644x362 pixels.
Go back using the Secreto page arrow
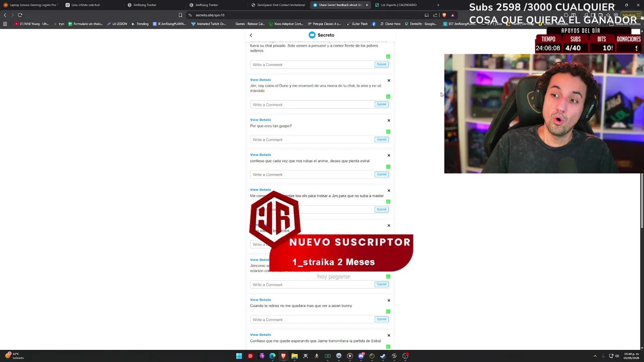click(x=251, y=35)
